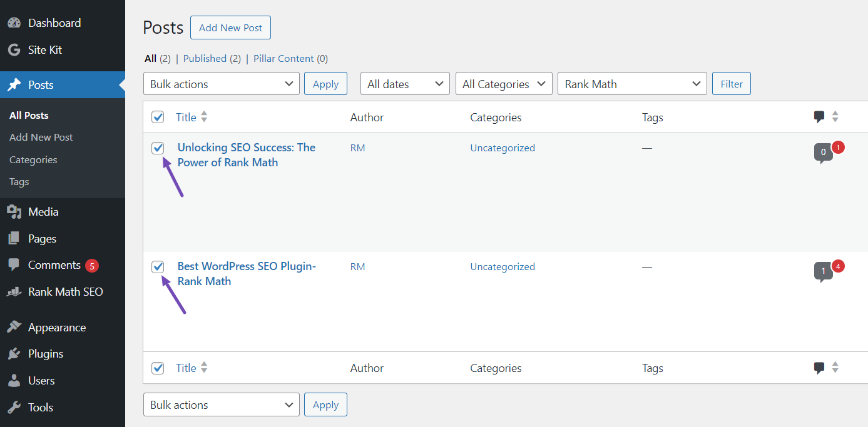Open the Dashboard gauge icon

pos(14,23)
